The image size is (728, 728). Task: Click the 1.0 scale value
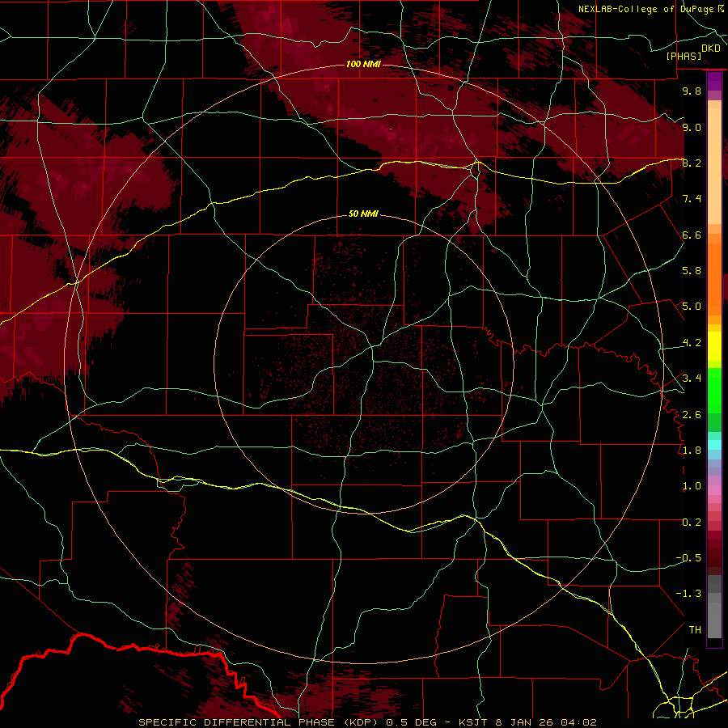point(692,486)
